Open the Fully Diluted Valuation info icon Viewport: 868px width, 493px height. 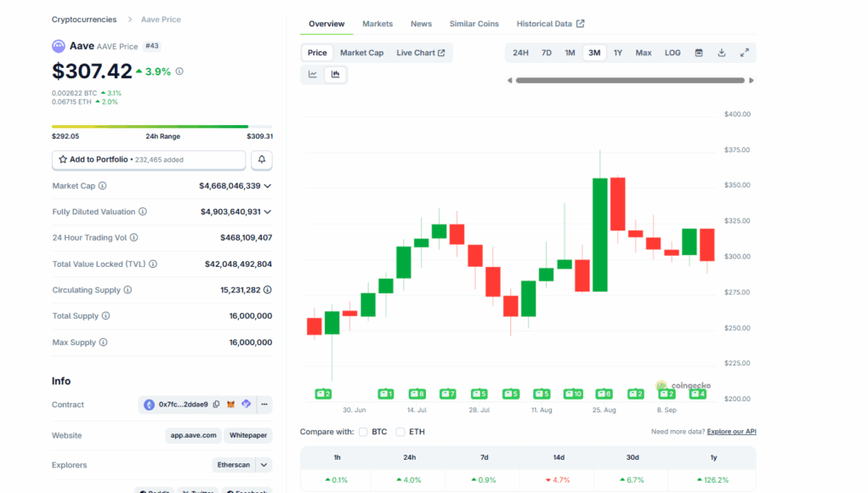pos(143,212)
